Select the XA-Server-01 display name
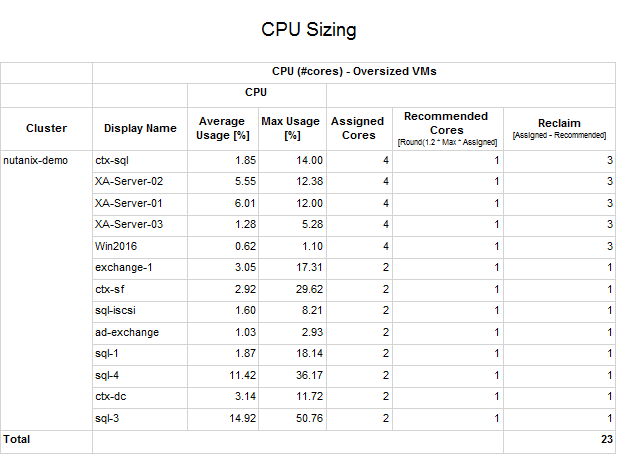621x463 pixels. tap(128, 203)
